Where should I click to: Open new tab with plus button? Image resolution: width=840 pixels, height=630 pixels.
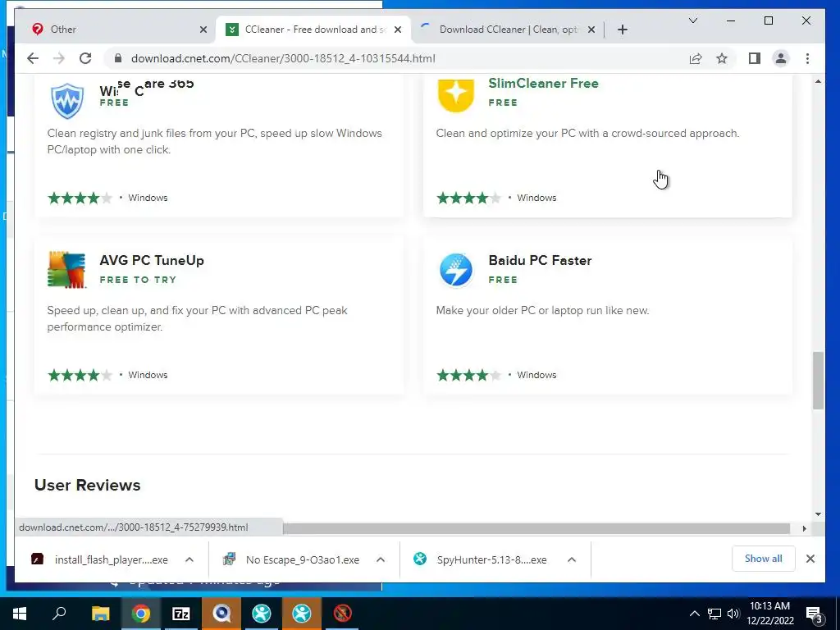[x=622, y=30]
